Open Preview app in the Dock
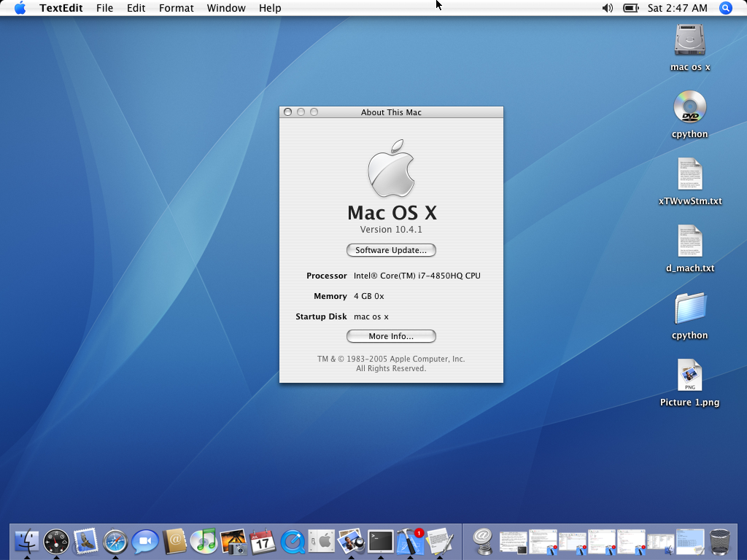The width and height of the screenshot is (747, 560). (351, 542)
